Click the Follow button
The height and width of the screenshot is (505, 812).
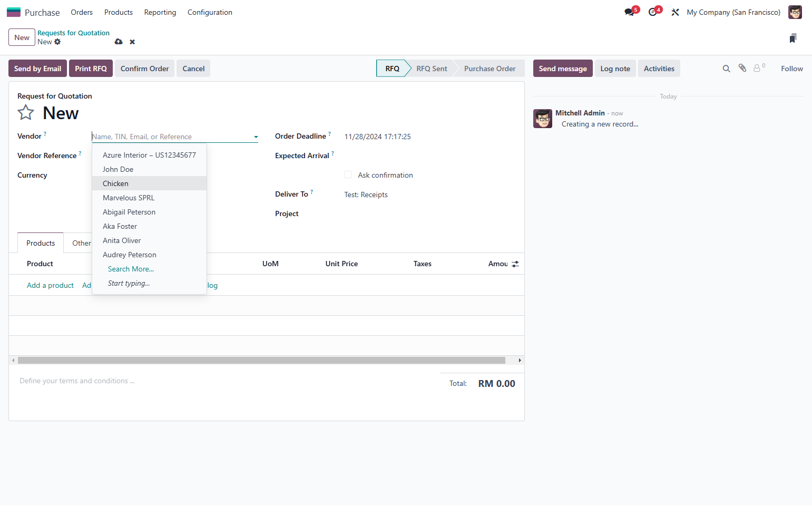[791, 69]
